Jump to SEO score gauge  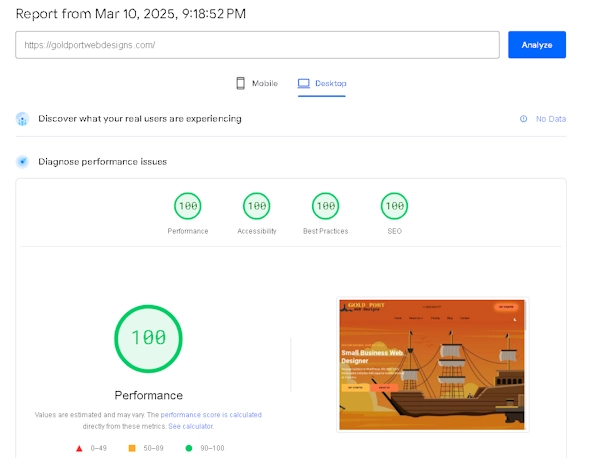(x=394, y=206)
